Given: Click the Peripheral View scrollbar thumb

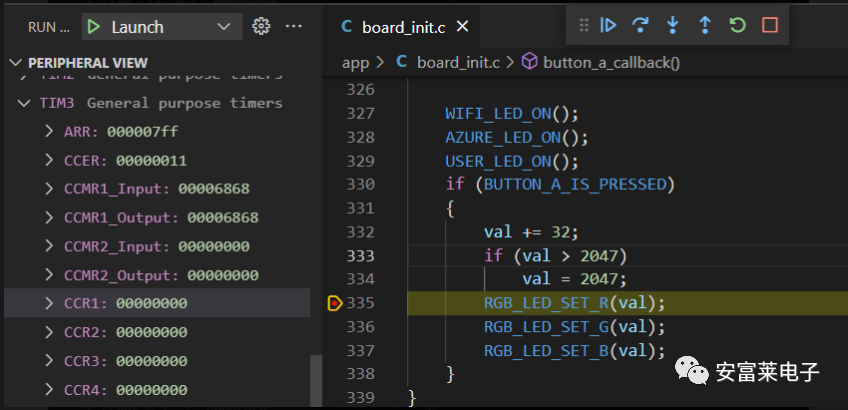Looking at the screenshot, I should [x=316, y=381].
